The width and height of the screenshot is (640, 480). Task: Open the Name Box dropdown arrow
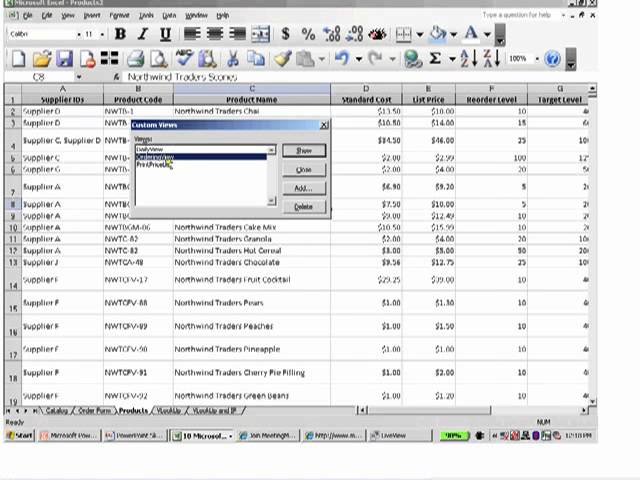click(x=79, y=77)
